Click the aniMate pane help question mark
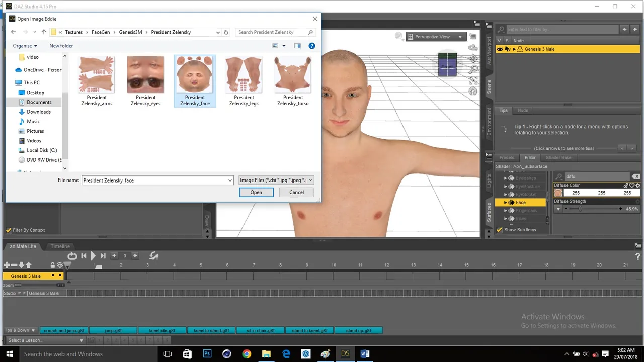 (x=637, y=256)
